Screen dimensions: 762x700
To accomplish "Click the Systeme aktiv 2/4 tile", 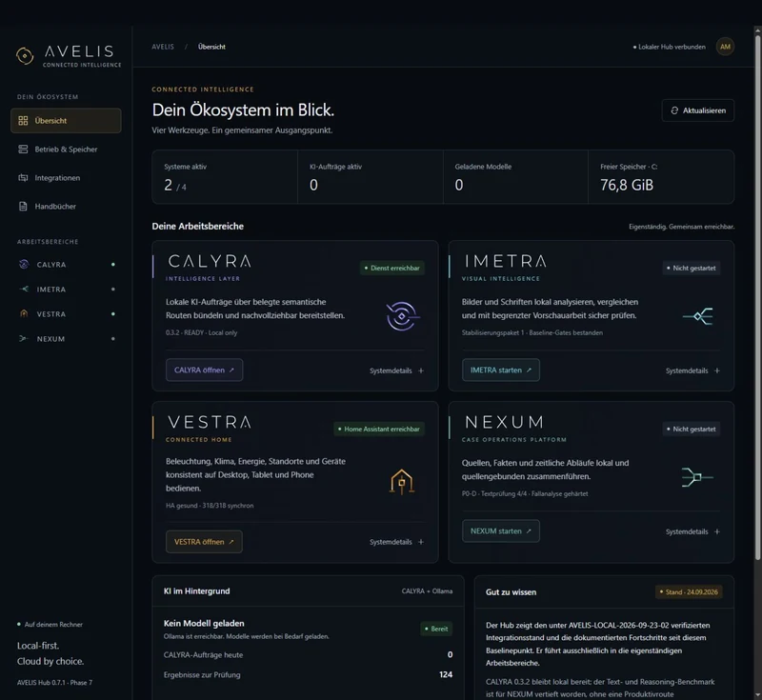I will (225, 177).
